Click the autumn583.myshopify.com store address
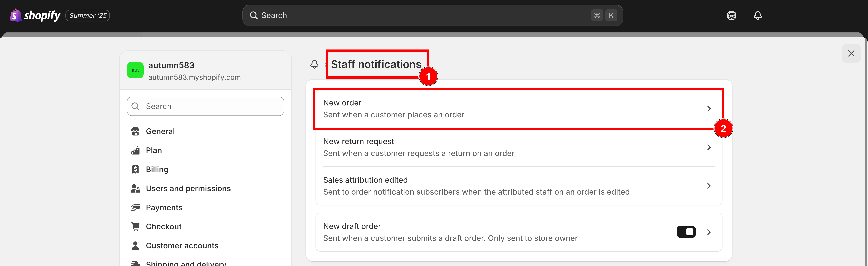Screen dimensions: 868x266 point(194,77)
